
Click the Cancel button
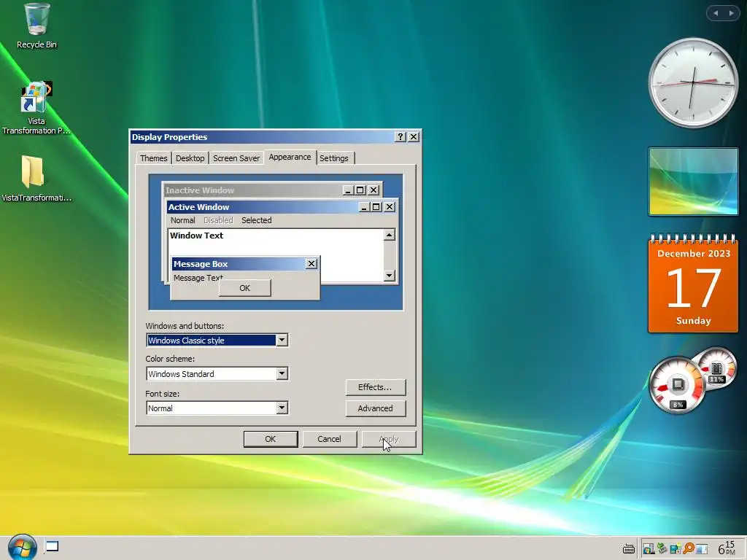(329, 439)
